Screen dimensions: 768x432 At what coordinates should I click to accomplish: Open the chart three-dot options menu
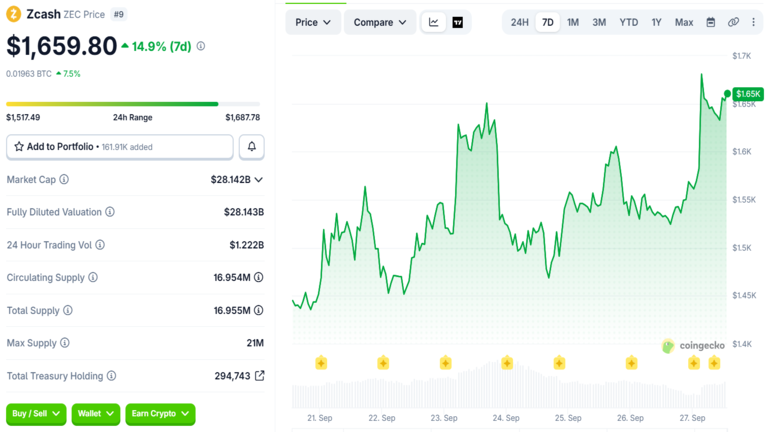(753, 22)
